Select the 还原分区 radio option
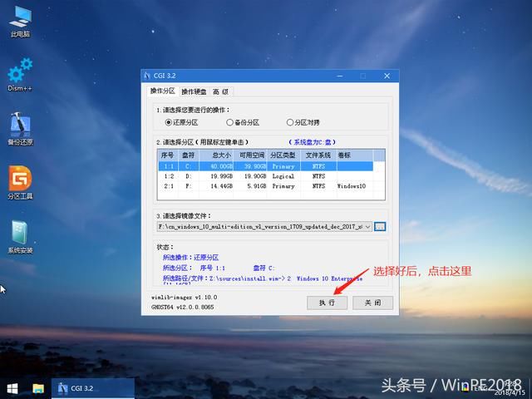 (181, 122)
